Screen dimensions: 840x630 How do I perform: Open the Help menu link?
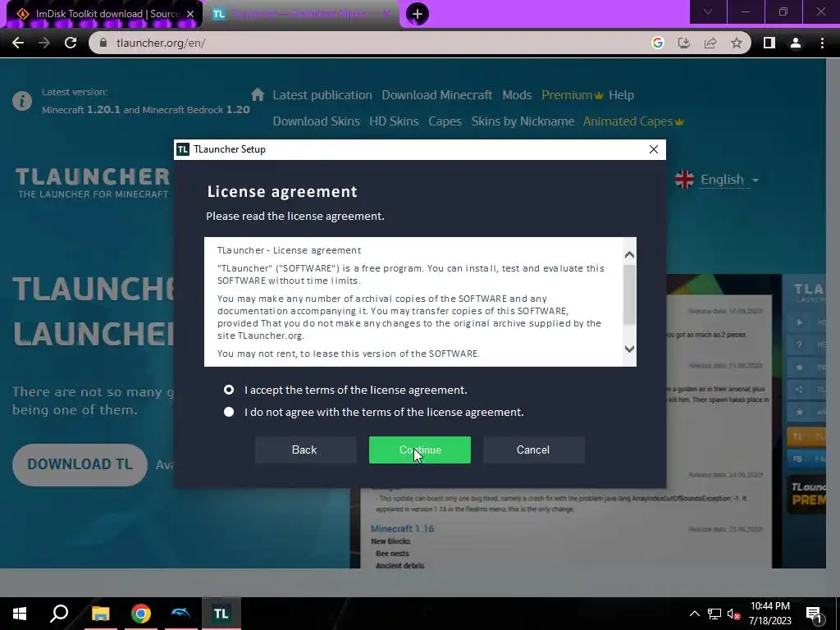622,95
